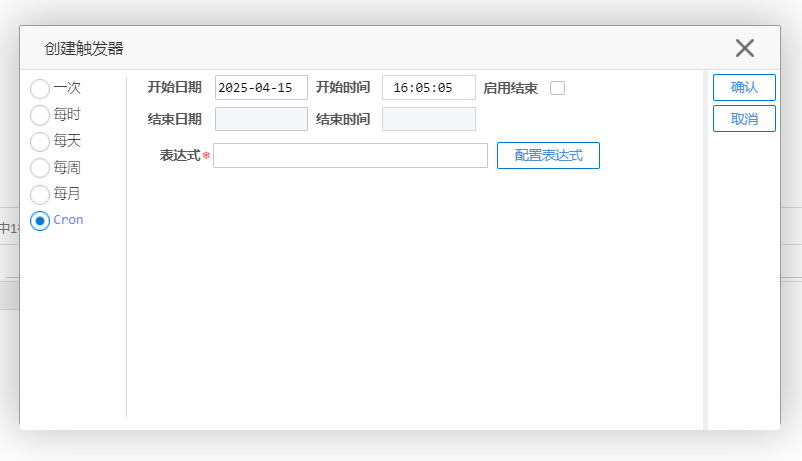The width and height of the screenshot is (802, 461).
Task: Select the Cron radio option
Action: click(40, 221)
